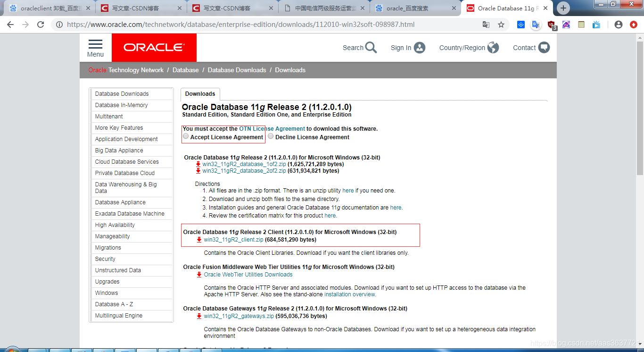Click download arrow beside win32_11gR2_client.zip

pos(199,240)
